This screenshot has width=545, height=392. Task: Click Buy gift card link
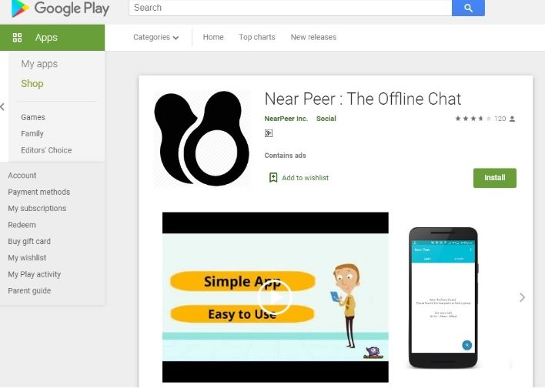point(29,241)
